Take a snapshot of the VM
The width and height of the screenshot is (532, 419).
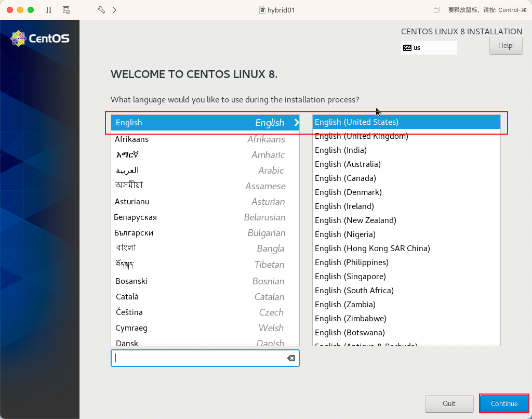66,9
